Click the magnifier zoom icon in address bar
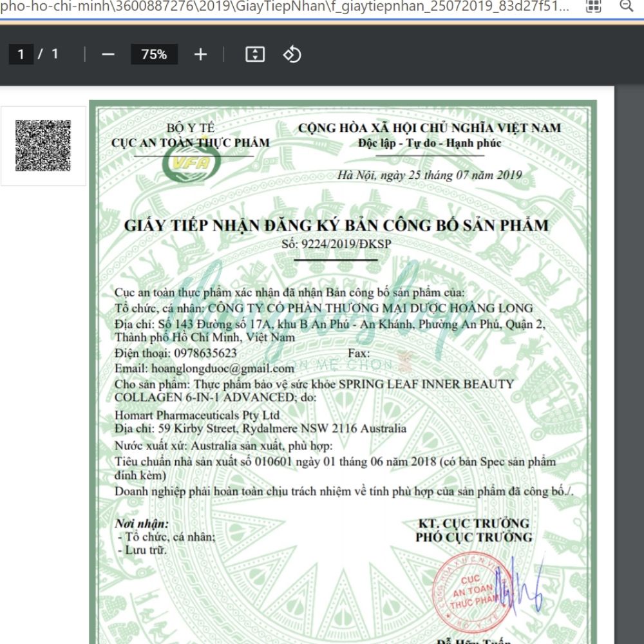 point(625,6)
